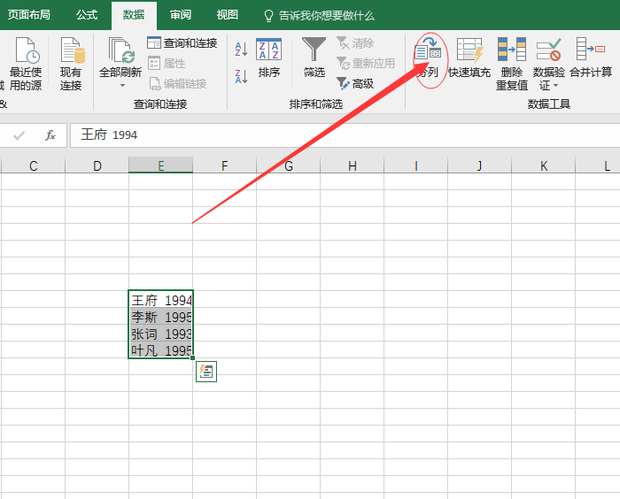This screenshot has height=499, width=620.
Task: Open 查询和连接 queries and connections pane
Action: [182, 43]
